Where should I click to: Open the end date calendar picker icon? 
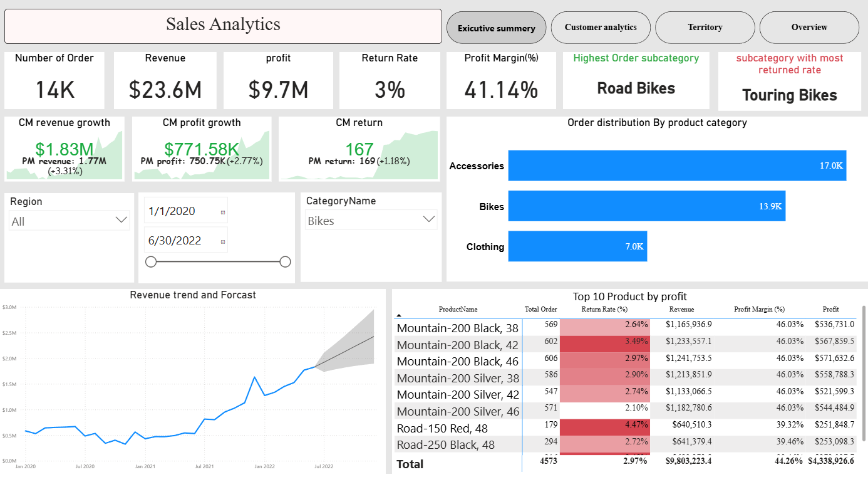pyautogui.click(x=223, y=241)
